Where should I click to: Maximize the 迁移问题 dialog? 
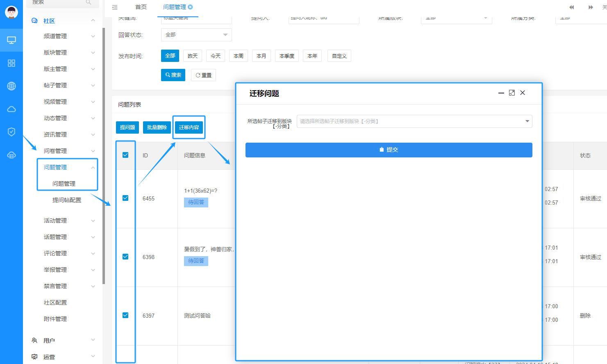(x=512, y=93)
